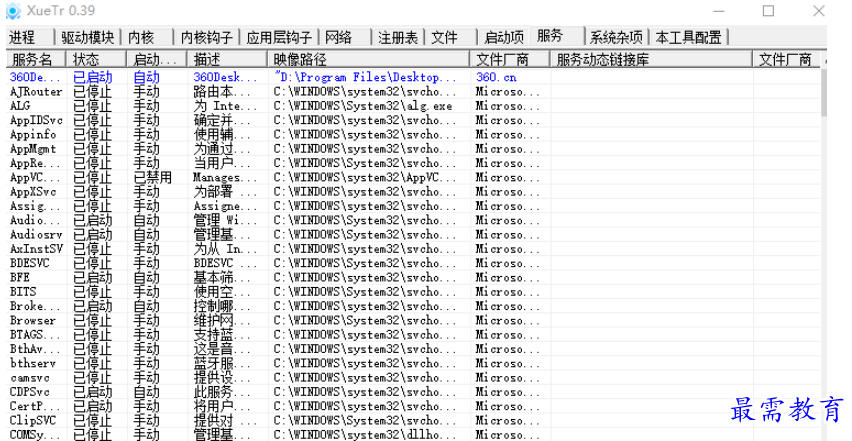
Task: Select the AppMgmt service
Action: click(33, 149)
